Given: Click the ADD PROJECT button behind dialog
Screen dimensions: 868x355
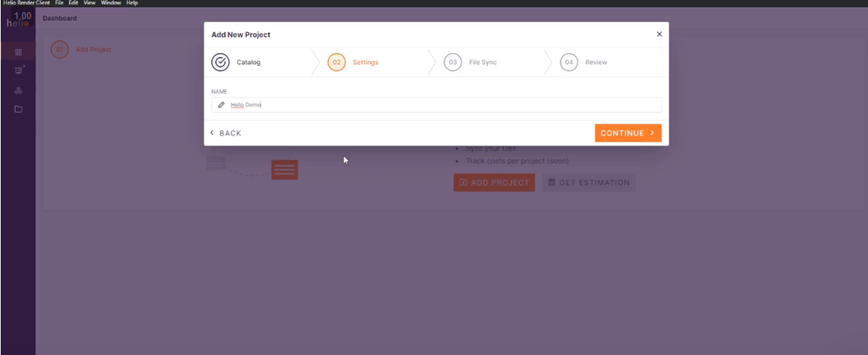Looking at the screenshot, I should (495, 182).
